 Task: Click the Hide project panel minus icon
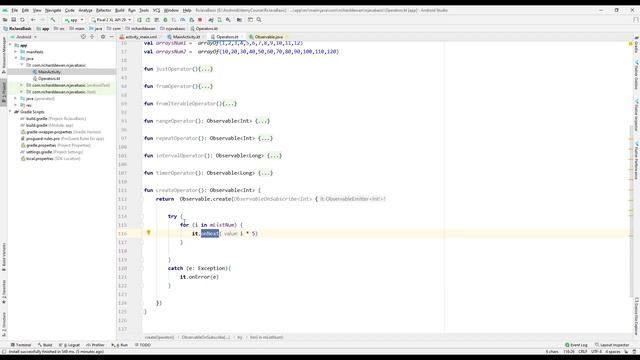pos(111,37)
